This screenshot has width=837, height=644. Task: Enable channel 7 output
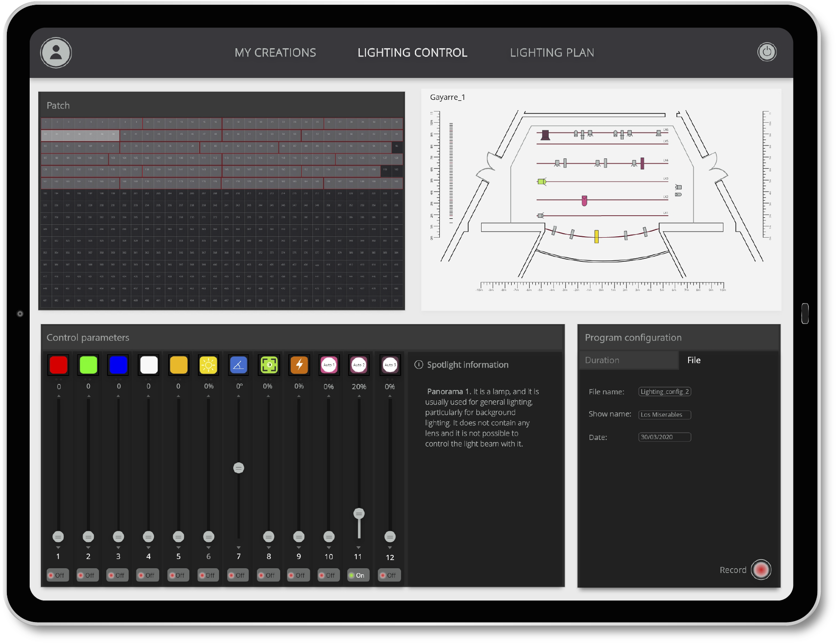(x=238, y=575)
